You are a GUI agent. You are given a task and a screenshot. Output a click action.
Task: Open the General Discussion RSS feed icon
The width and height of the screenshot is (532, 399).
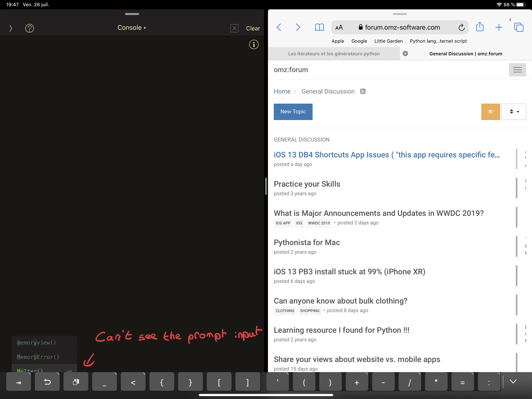pos(363,91)
